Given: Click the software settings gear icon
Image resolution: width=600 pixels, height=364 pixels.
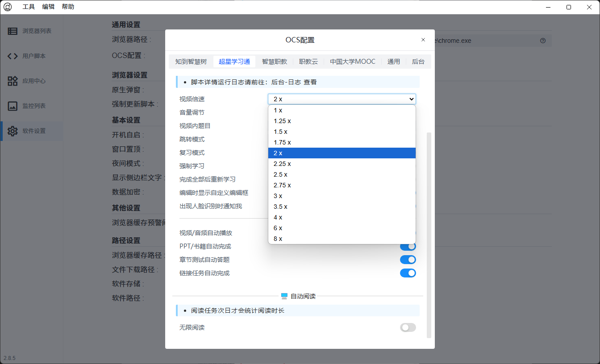Looking at the screenshot, I should coord(12,131).
